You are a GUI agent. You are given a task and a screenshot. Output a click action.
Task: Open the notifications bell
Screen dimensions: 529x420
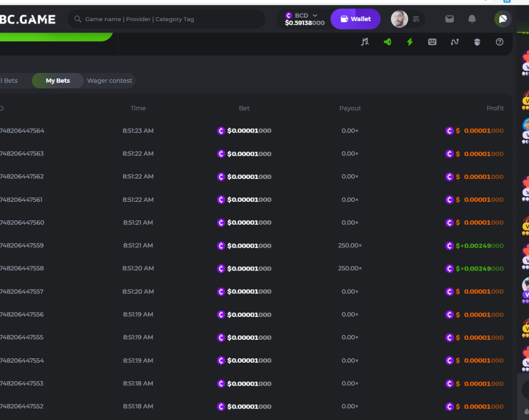coord(472,19)
